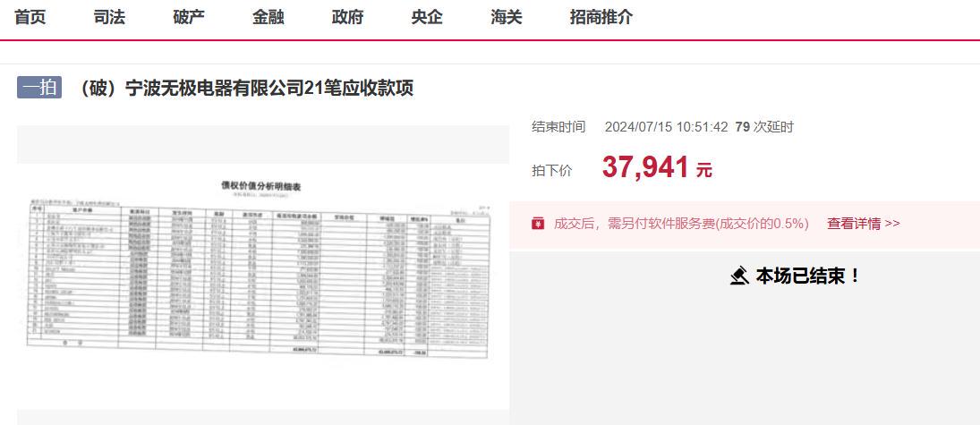Click the software service fee notice text
Screen dimensions: 980x425
(x=681, y=224)
